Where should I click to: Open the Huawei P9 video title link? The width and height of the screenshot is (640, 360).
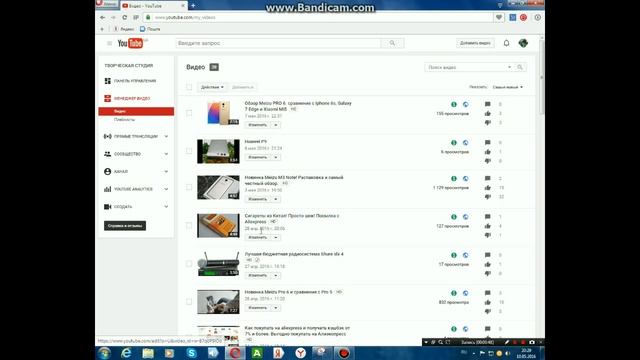pos(256,142)
